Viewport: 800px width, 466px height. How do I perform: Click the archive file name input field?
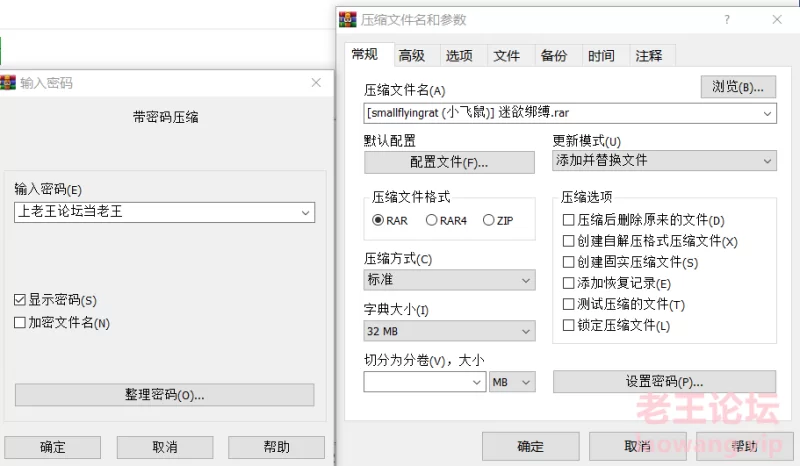[560, 113]
